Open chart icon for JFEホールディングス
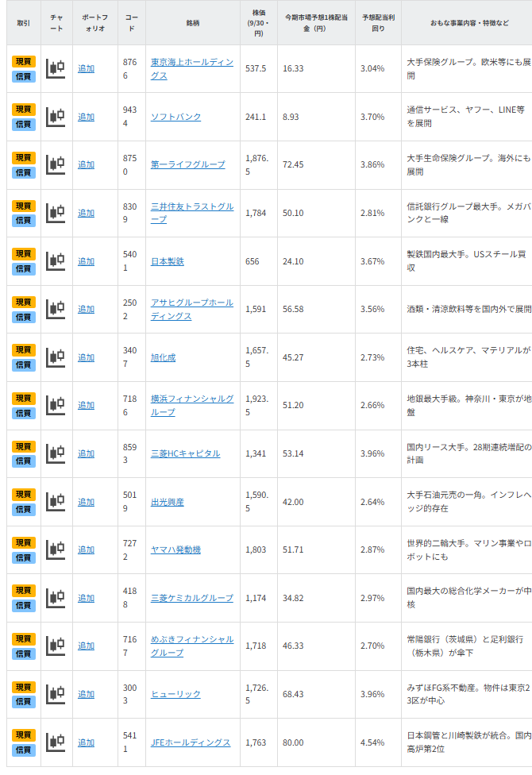Image resolution: width=532 pixels, height=775 pixels. click(x=56, y=742)
